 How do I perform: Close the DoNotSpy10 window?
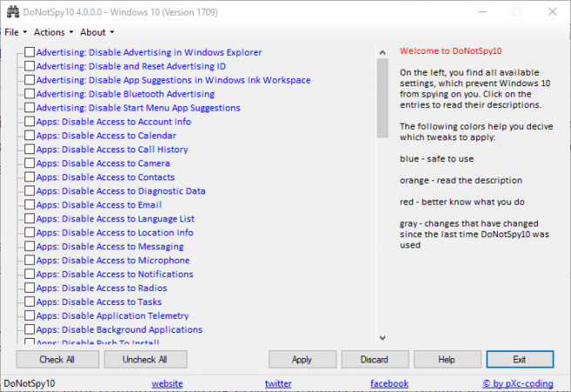(552, 12)
